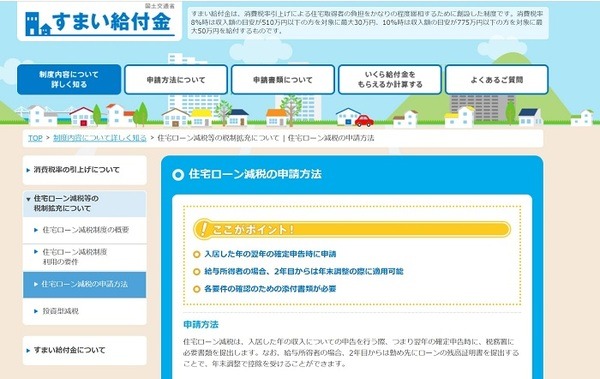This screenshot has height=379, width=600.
Task: Click 住宅ローン減税の申請方法 page heading text
Action: pos(255,174)
